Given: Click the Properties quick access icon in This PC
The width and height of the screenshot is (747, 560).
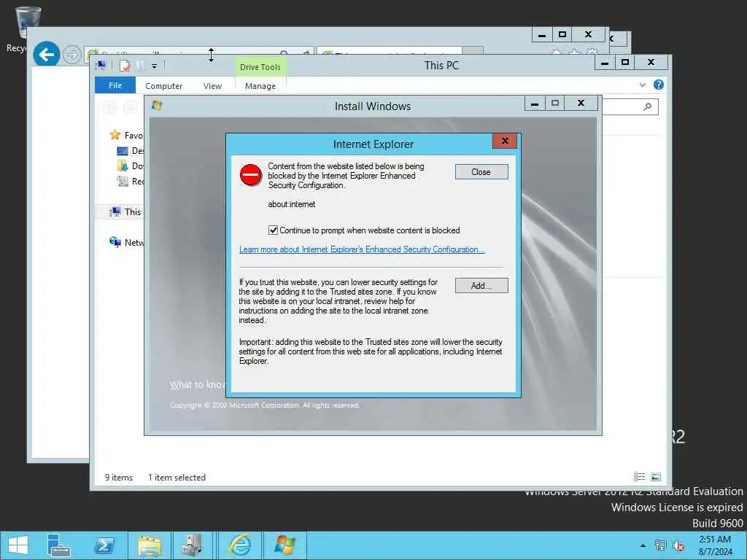Looking at the screenshot, I should 124,66.
